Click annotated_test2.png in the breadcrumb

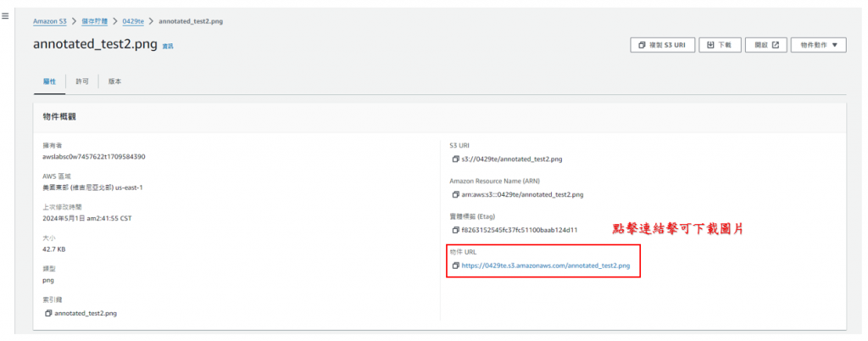tap(191, 21)
